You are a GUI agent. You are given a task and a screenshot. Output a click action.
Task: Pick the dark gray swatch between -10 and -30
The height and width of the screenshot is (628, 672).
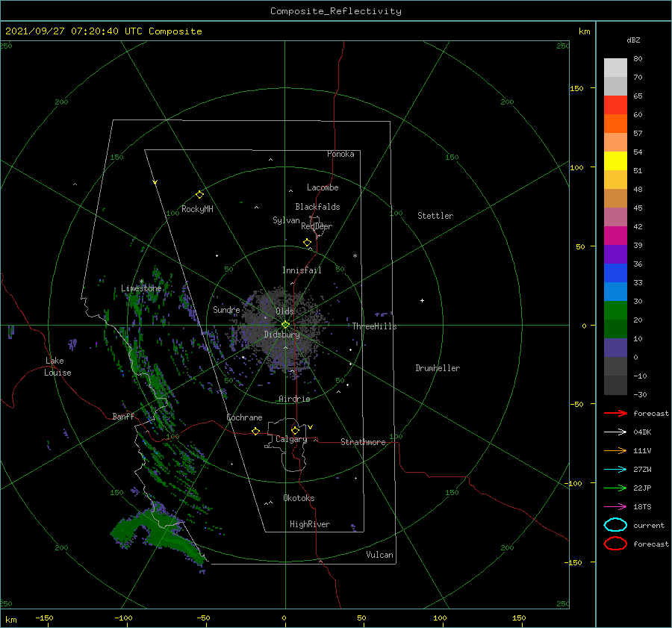click(x=615, y=385)
